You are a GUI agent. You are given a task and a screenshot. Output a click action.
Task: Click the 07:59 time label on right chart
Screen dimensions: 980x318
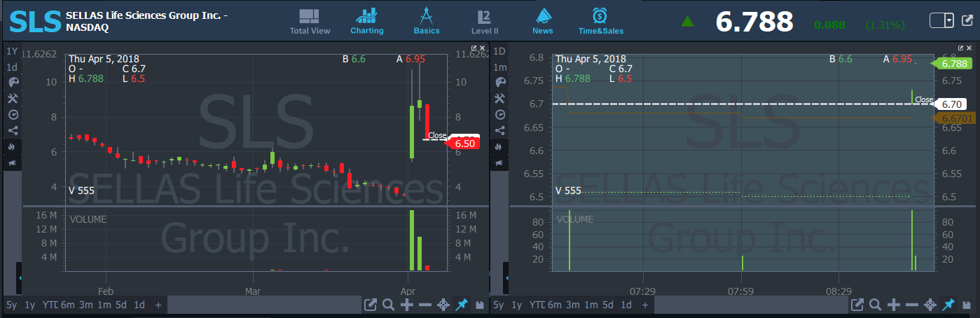[x=741, y=290]
